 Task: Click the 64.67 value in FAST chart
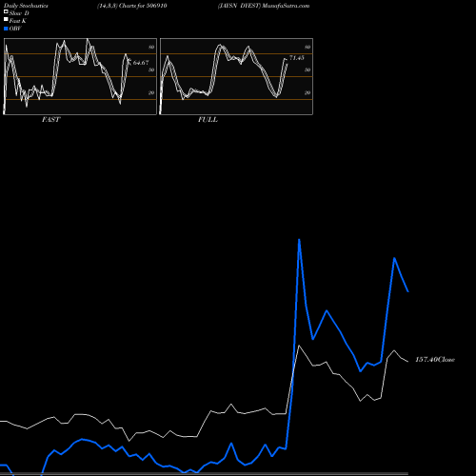pos(141,63)
